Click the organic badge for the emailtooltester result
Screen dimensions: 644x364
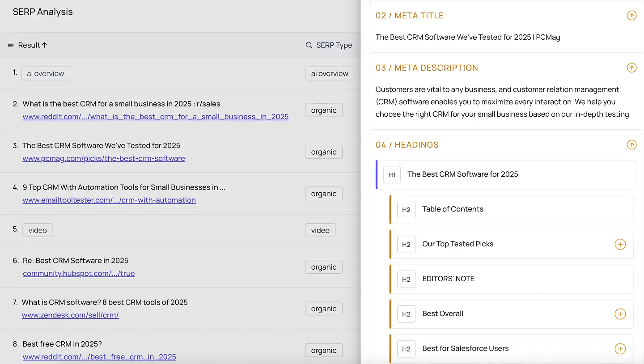(324, 194)
